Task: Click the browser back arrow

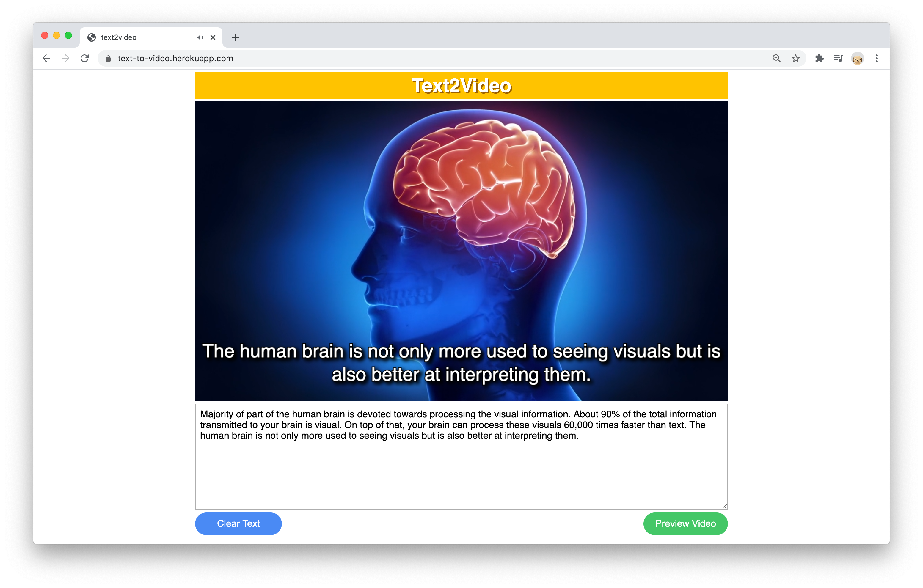Action: 46,58
